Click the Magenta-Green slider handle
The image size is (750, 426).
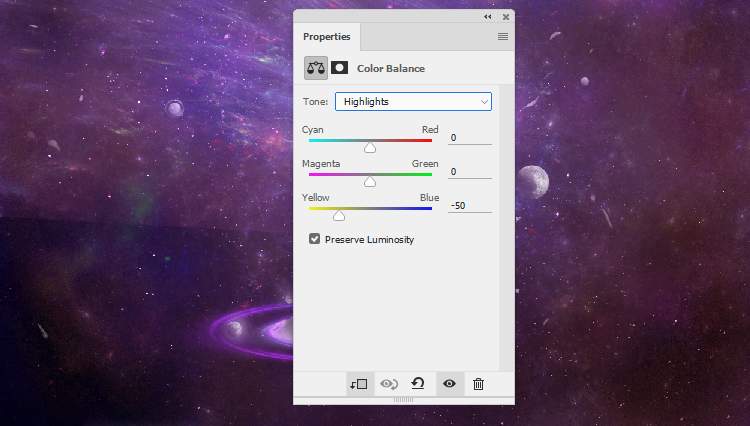pos(370,182)
